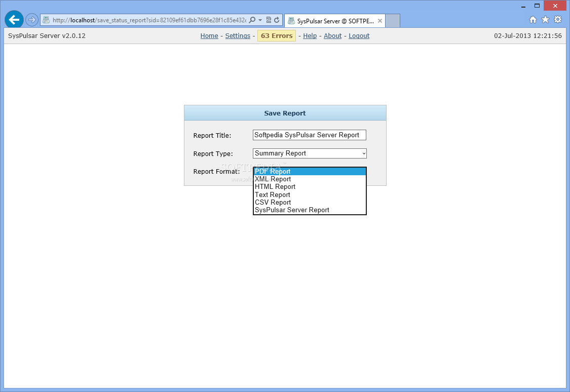Open the Settings link
The width and height of the screenshot is (570, 392).
238,36
